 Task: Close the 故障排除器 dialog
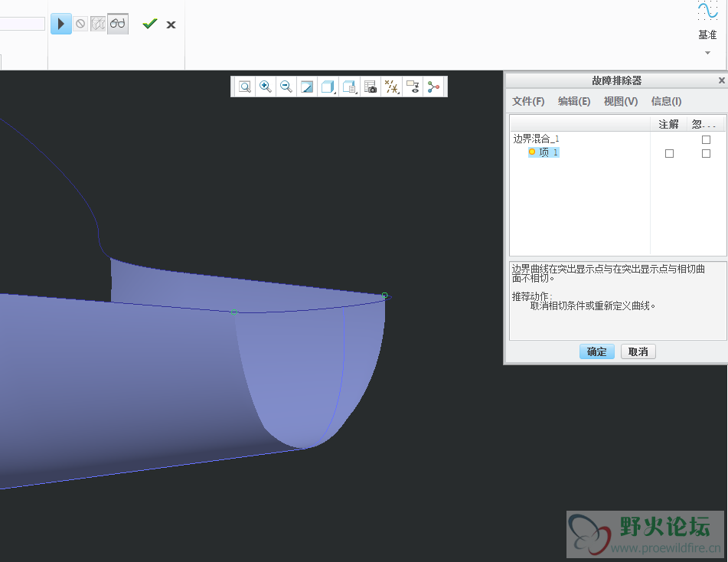coord(722,80)
